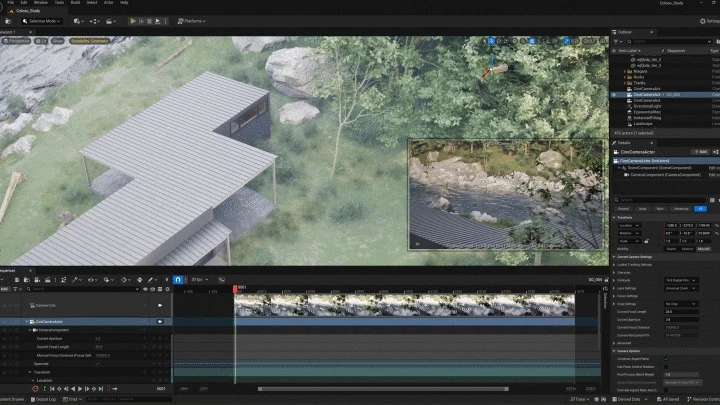Click the Sequencer wrench actions icon
720x405 pixels.
(x=76, y=280)
